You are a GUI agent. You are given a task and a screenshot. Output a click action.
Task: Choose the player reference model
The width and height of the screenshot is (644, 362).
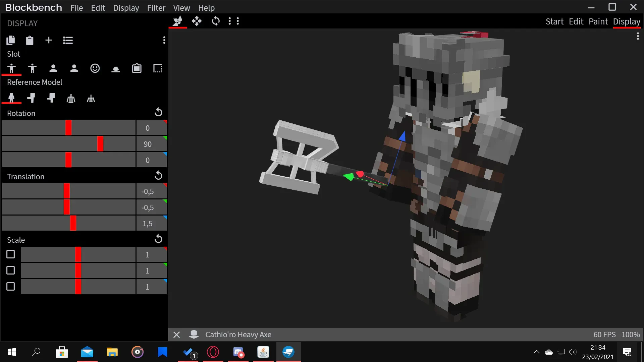point(11,98)
